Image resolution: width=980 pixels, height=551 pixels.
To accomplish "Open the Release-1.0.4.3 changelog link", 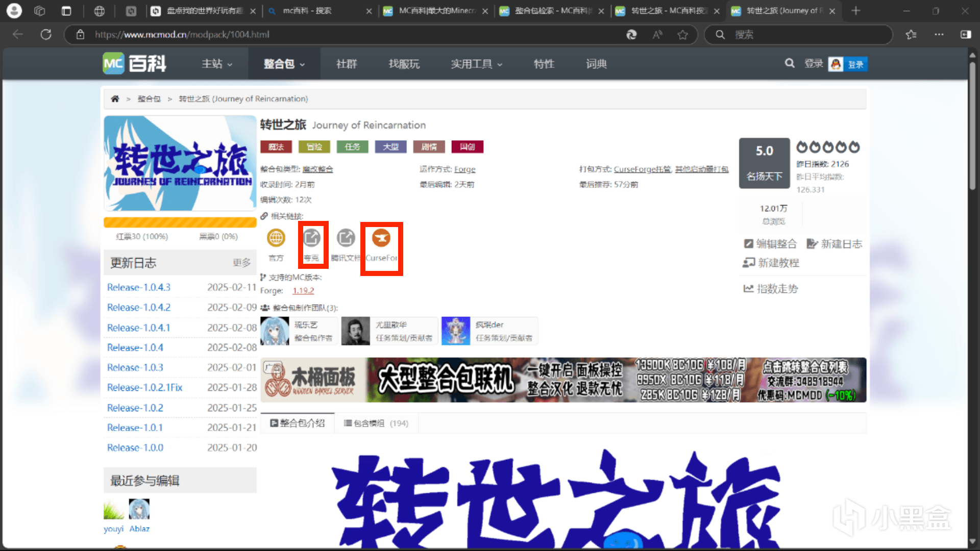I will pyautogui.click(x=139, y=287).
